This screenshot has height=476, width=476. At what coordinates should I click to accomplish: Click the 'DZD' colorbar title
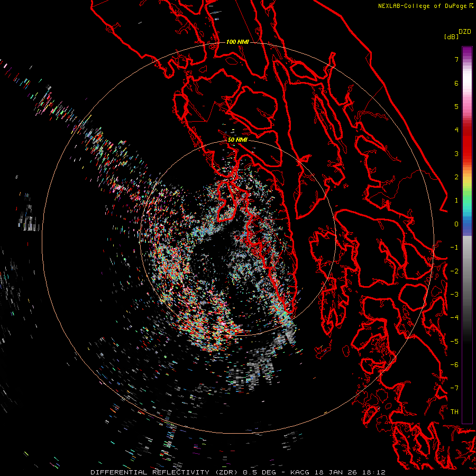tap(465, 32)
